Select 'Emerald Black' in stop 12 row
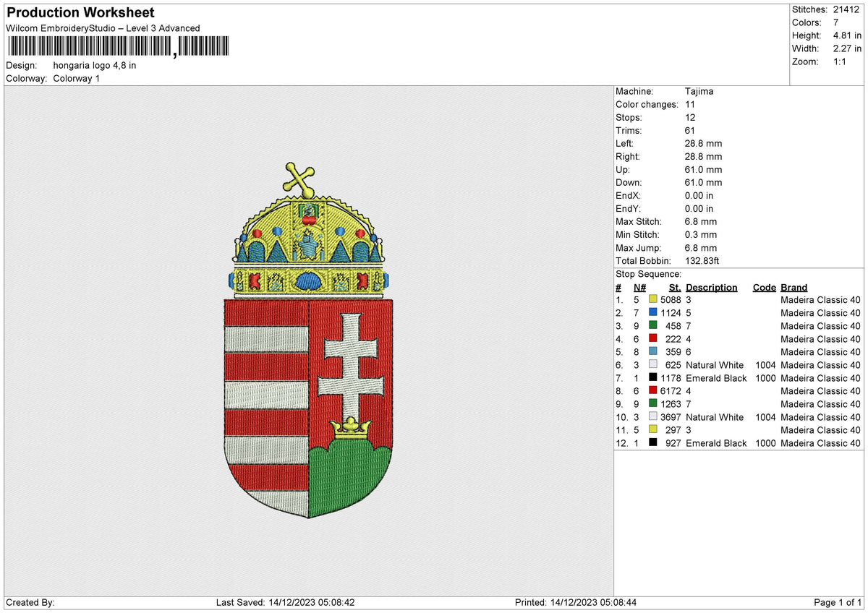This screenshot has width=868, height=613. click(716, 442)
